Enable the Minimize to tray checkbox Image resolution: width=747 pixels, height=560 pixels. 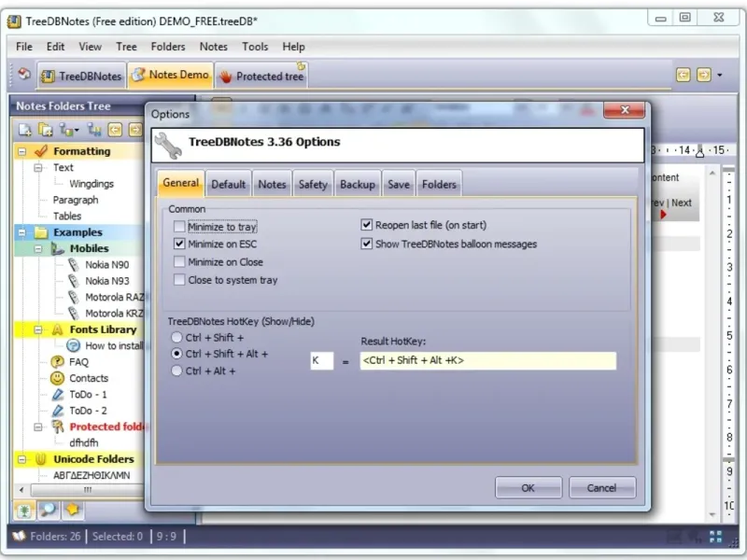click(x=179, y=227)
